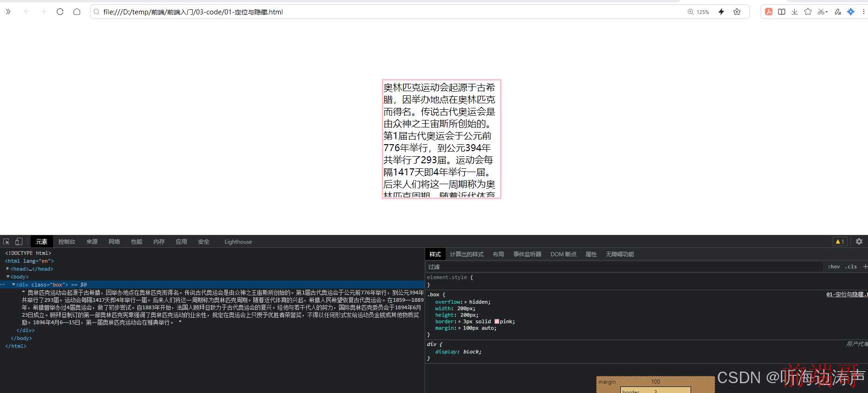Viewport: 868px width, 393px height.
Task: Switch to the 内存 tab
Action: [159, 242]
